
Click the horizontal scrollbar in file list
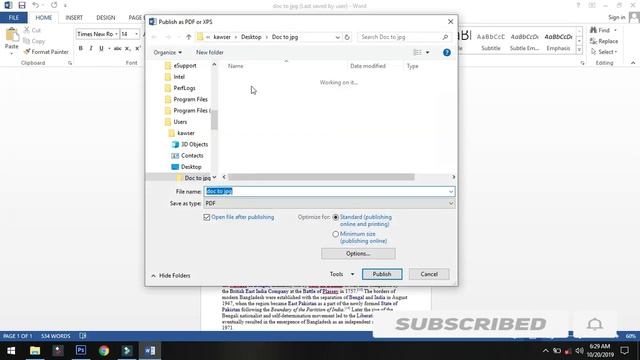pos(321,177)
